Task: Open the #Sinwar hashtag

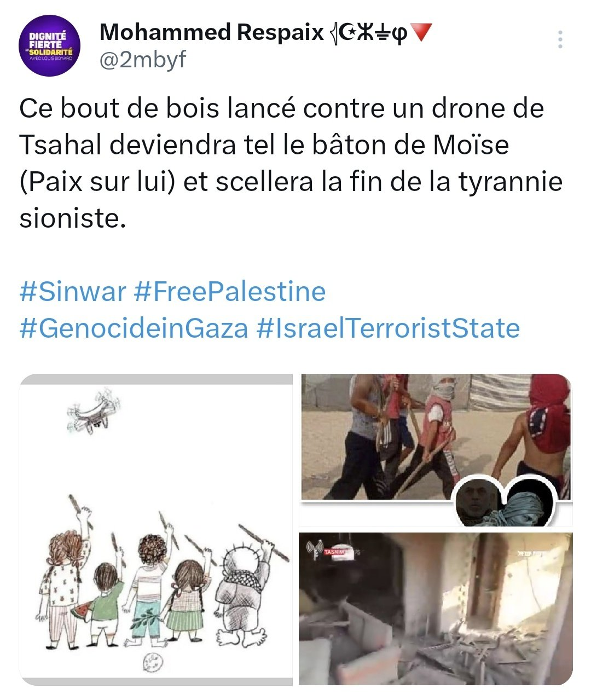Action: [x=73, y=291]
